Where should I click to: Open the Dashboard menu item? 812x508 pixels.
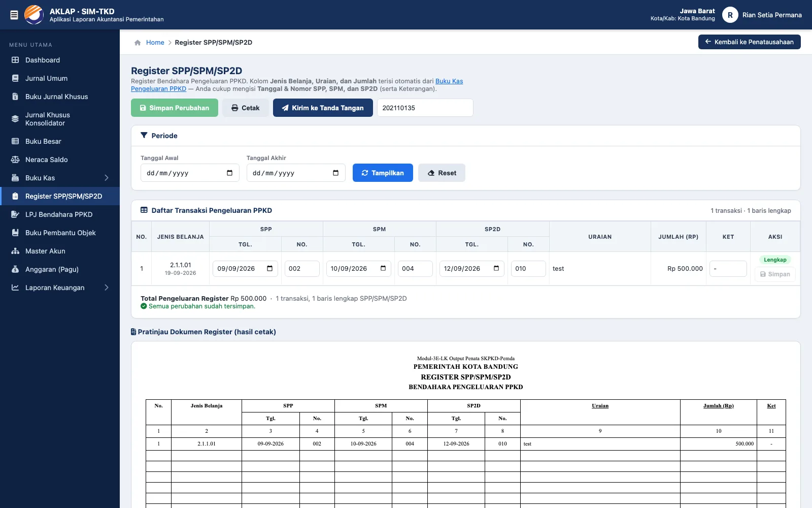[60, 60]
